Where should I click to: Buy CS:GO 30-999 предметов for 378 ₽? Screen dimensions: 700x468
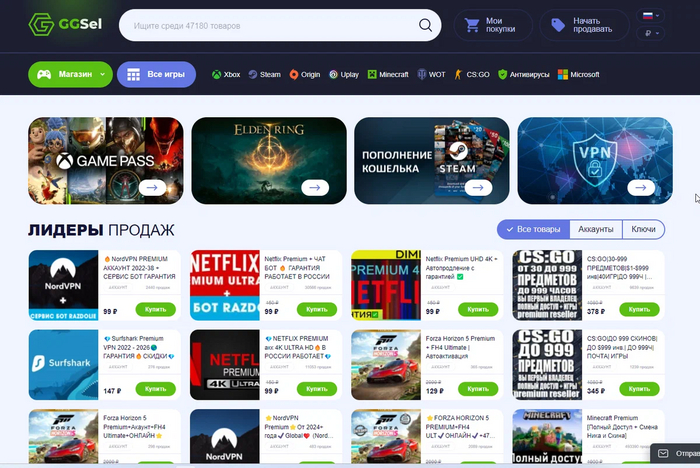[x=639, y=309]
